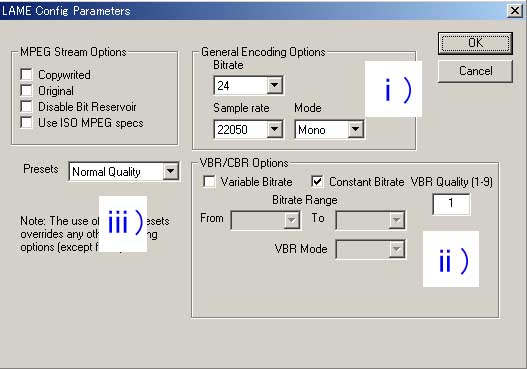Toggle the Variable Bitrate checkbox
This screenshot has height=369, width=527.
[x=209, y=181]
